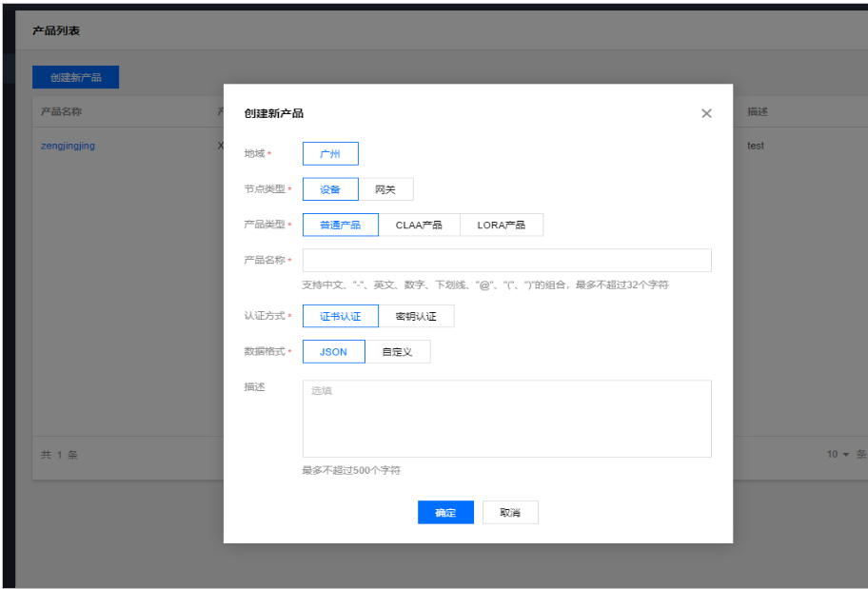Choose 密钥认证 authentication method
The image size is (868, 589).
click(x=416, y=316)
